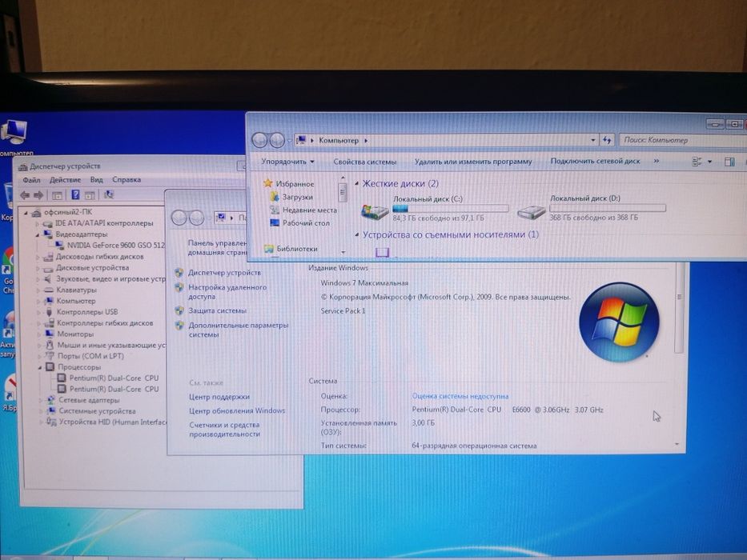Collapse the Жесткие диски (2) group
The width and height of the screenshot is (747, 560).
click(x=356, y=183)
